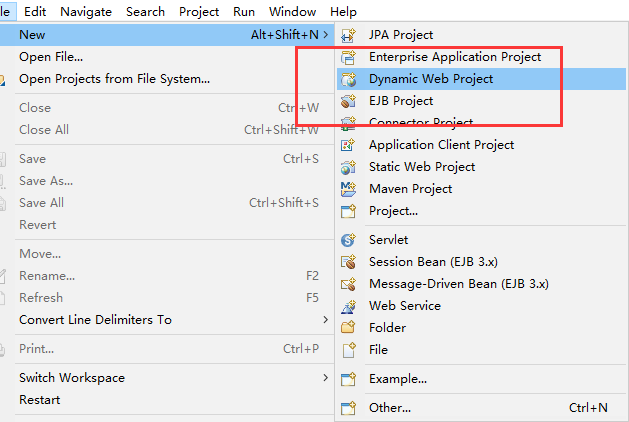Click the Web Service icon

[348, 306]
